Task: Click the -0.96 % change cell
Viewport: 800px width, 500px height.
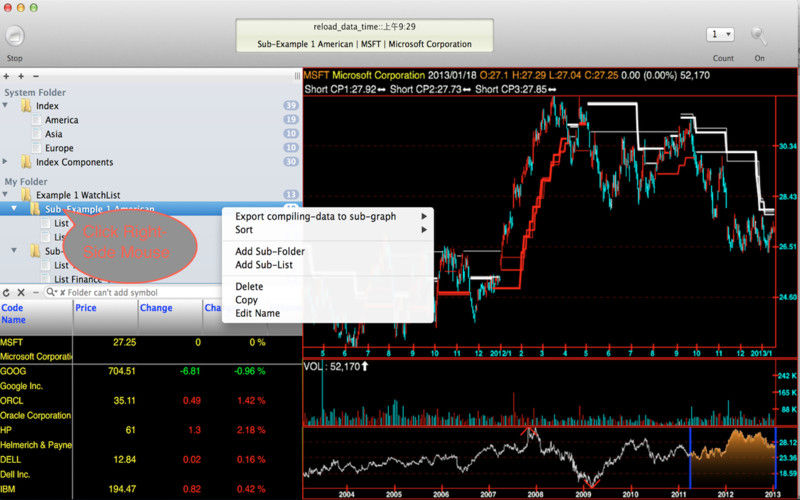Action: point(249,371)
